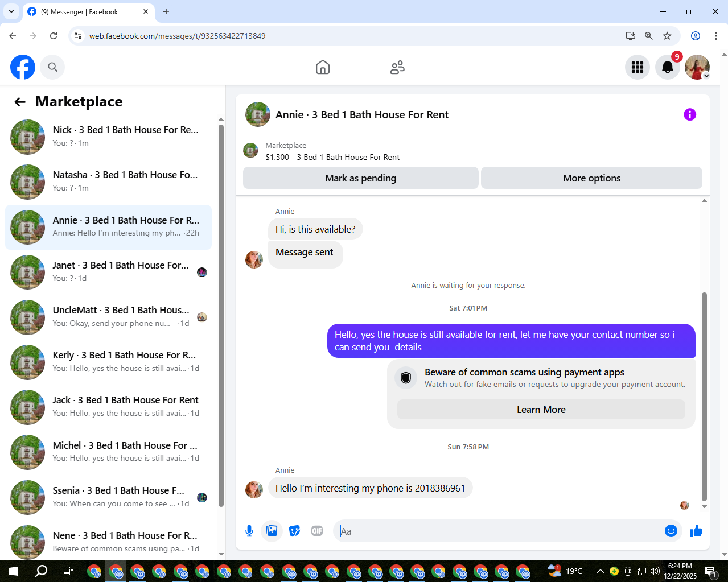Open Natasha's conversation
The image size is (728, 582).
coord(109,182)
